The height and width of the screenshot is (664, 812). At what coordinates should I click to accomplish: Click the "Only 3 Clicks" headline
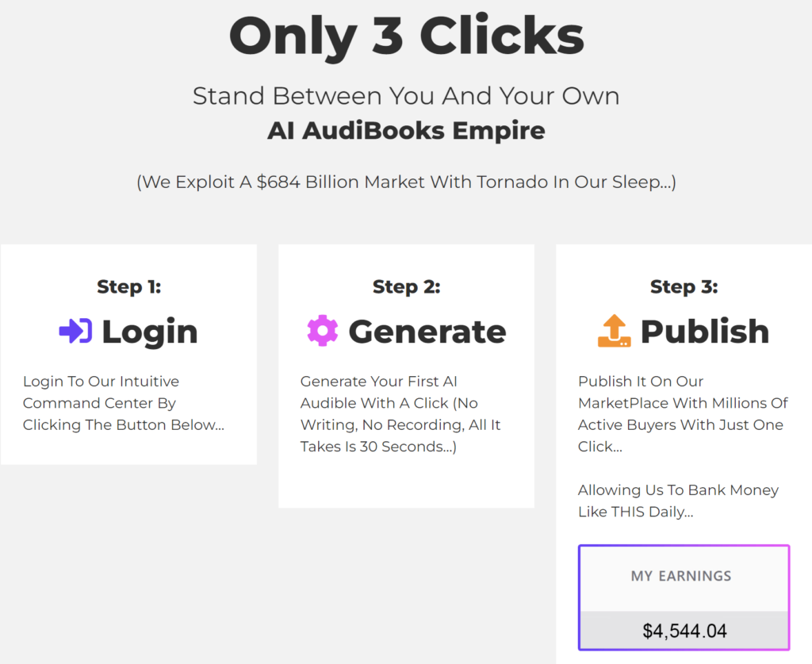[407, 36]
